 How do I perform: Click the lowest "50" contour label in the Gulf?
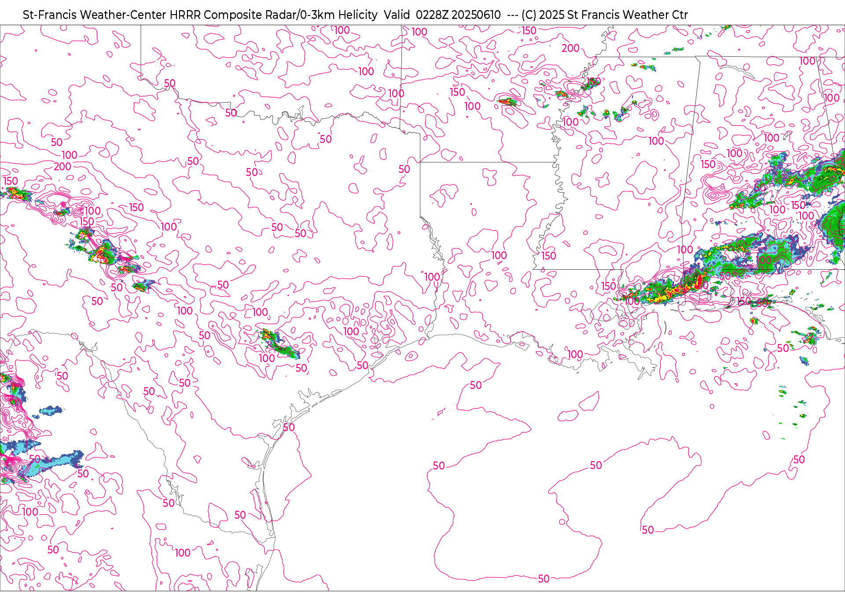pyautogui.click(x=544, y=579)
